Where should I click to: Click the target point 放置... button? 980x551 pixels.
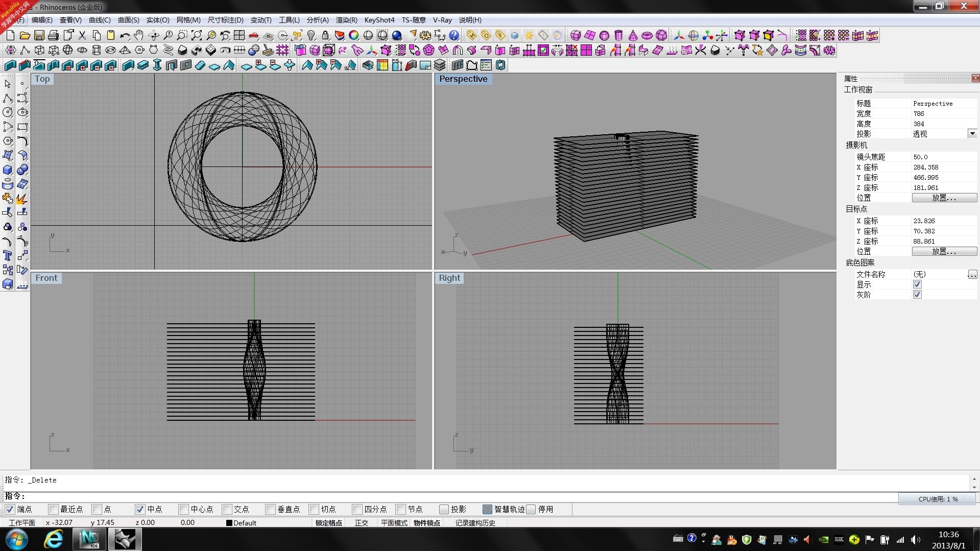(x=944, y=251)
